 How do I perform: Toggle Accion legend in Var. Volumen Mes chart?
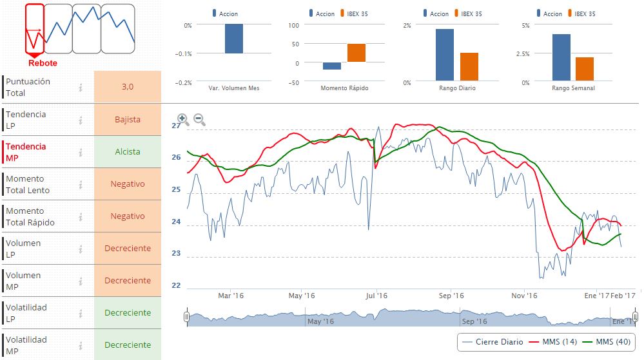point(225,14)
